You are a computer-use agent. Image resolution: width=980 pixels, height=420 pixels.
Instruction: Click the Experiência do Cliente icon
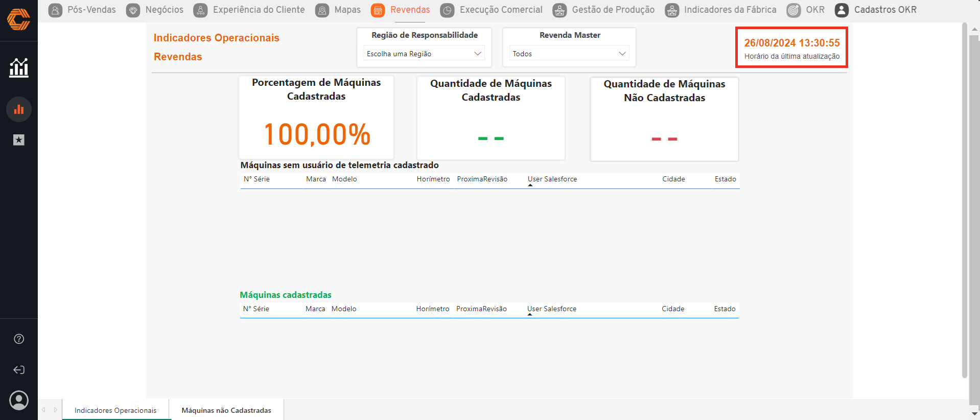coord(200,10)
